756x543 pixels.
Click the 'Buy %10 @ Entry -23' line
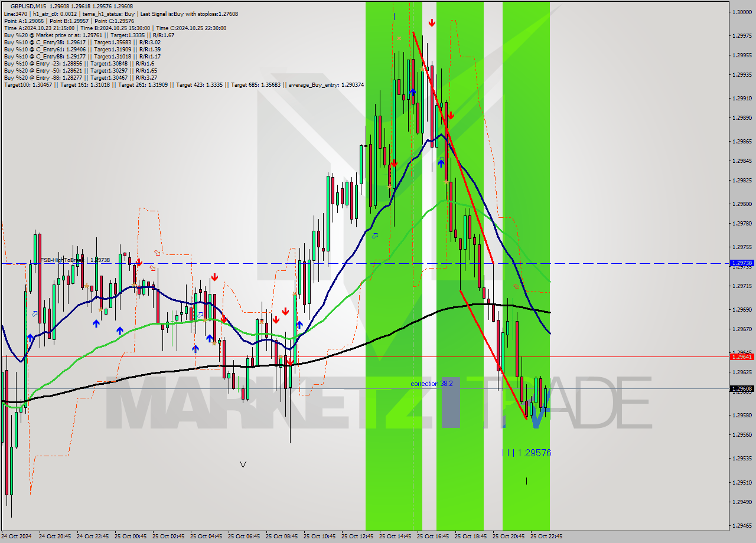[79, 63]
